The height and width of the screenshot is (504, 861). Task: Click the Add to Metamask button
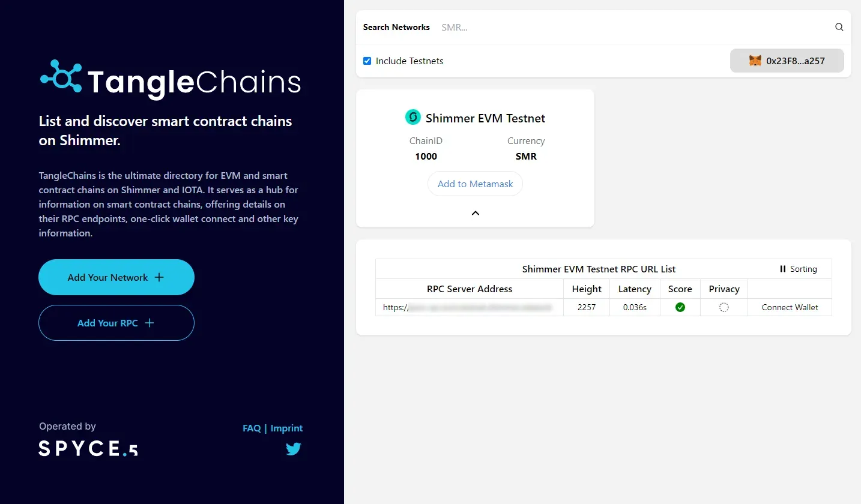pyautogui.click(x=475, y=184)
